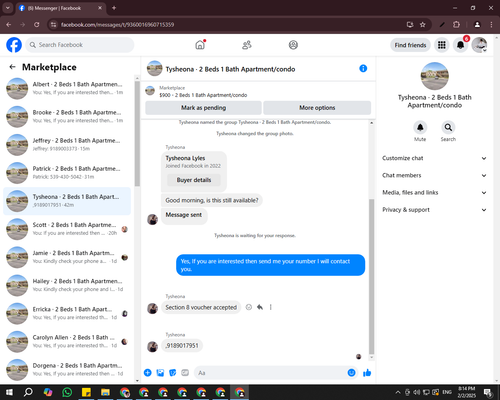Open Hailey's apartment conversation
The image size is (500, 400).
point(67,285)
